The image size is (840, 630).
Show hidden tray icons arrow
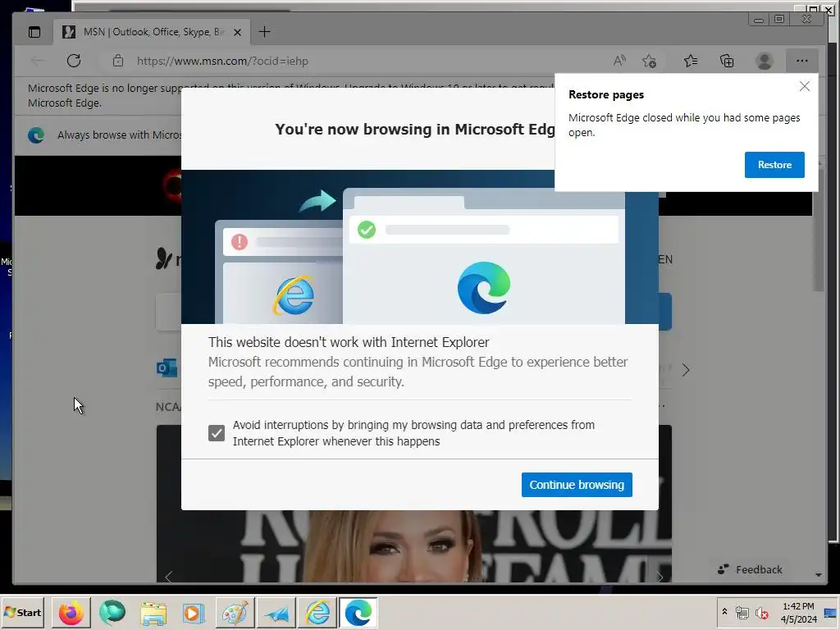pyautogui.click(x=724, y=612)
